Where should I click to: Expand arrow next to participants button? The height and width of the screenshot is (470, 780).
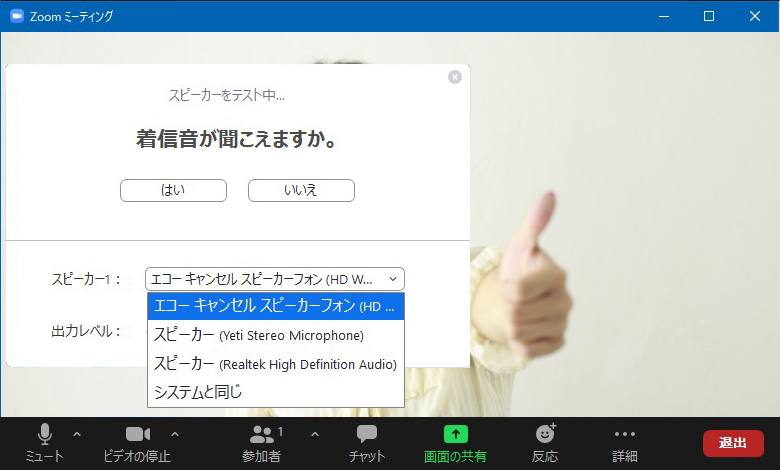pos(315,434)
